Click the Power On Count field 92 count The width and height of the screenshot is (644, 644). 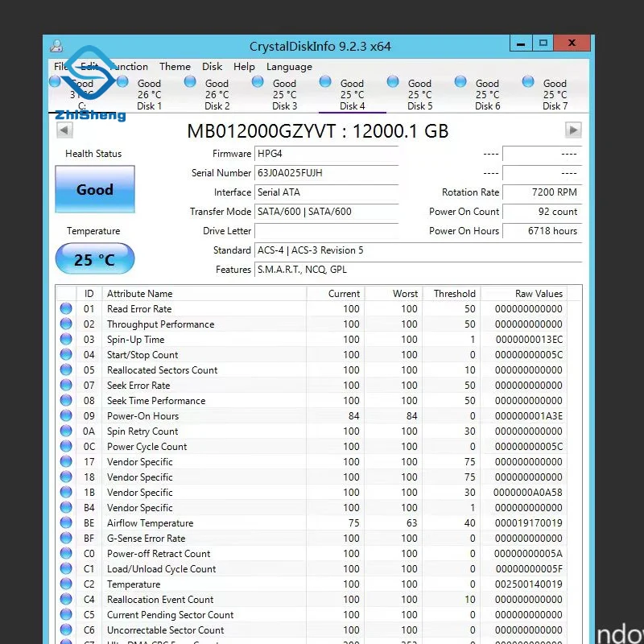(x=542, y=212)
